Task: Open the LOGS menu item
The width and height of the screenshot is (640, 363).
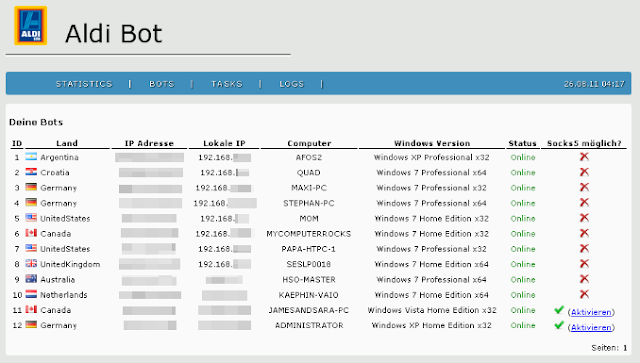Action: pyautogui.click(x=291, y=84)
